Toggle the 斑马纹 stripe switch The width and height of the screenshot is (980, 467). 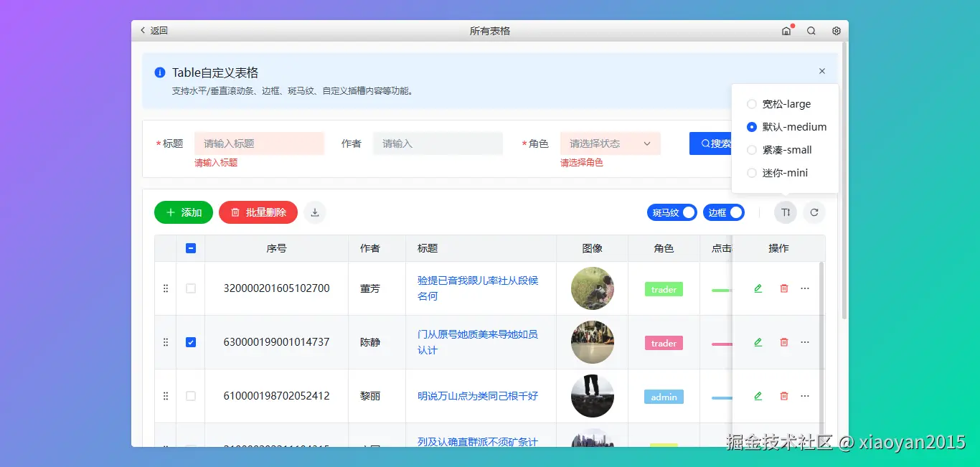(672, 212)
